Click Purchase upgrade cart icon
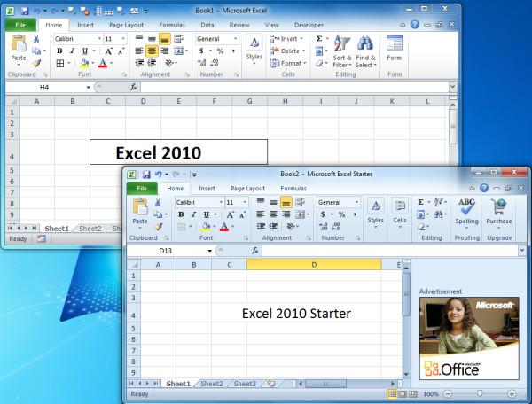The width and height of the screenshot is (532, 404). click(x=498, y=213)
